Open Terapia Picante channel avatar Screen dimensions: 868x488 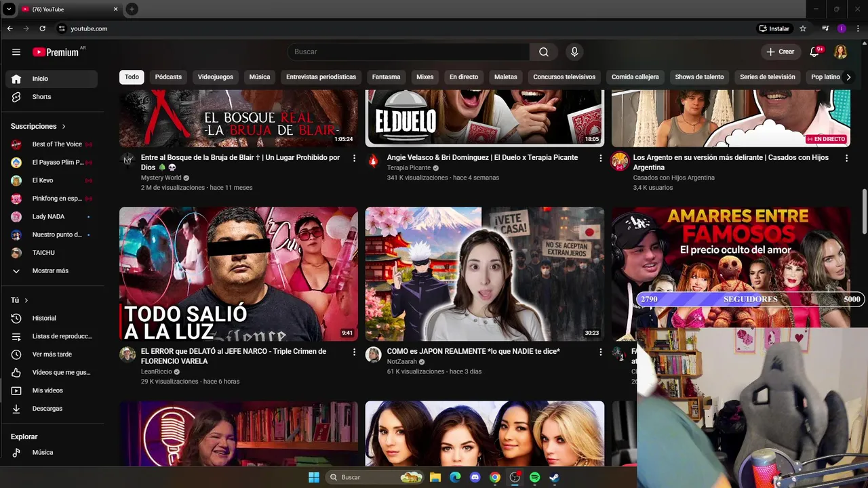coord(374,161)
